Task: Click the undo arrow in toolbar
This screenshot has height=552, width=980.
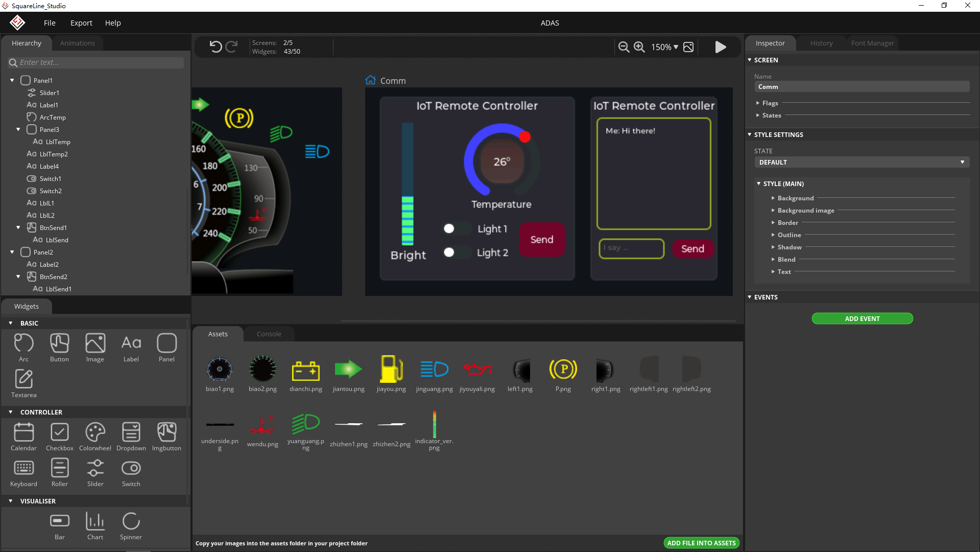Action: point(216,47)
